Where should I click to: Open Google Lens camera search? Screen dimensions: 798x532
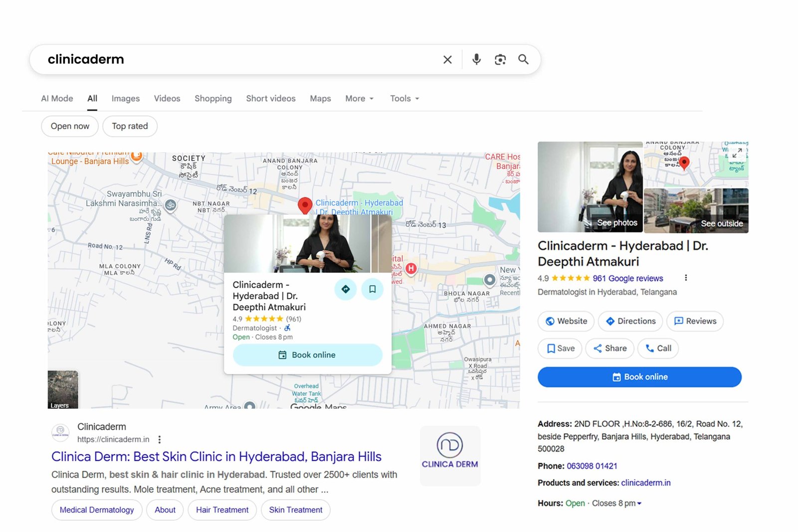pos(500,59)
